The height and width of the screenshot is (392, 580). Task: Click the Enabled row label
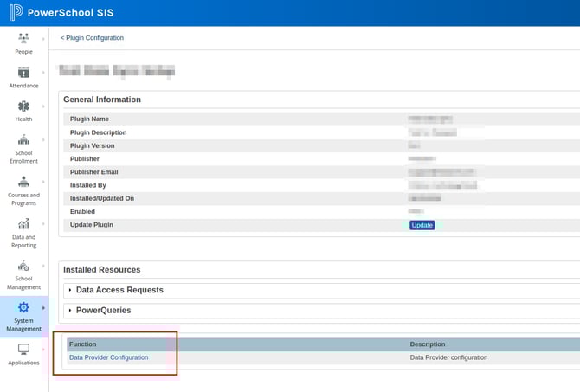82,211
